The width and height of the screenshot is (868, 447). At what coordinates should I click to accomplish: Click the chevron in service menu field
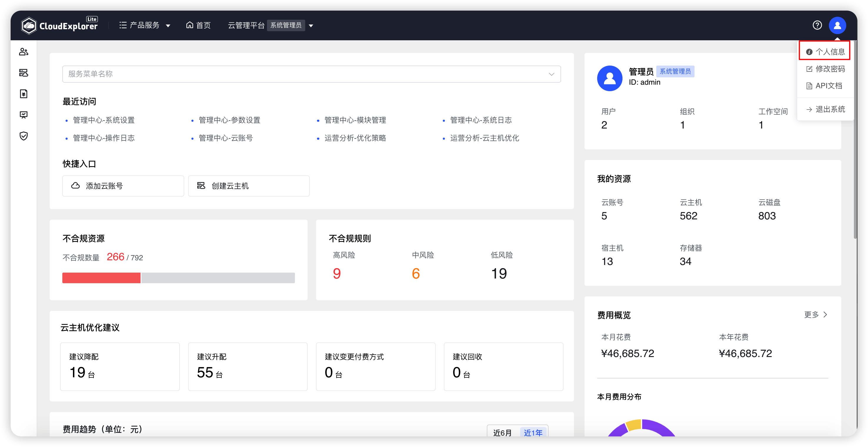551,74
